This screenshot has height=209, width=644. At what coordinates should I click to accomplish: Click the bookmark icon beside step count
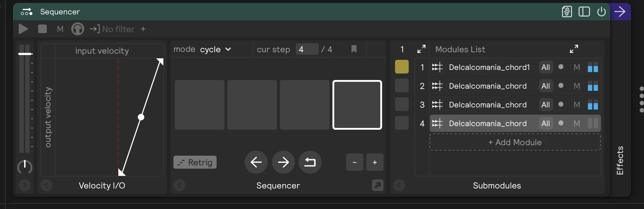coord(354,49)
